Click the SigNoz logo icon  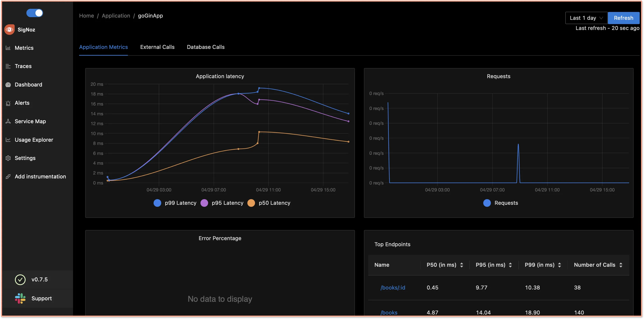[9, 30]
